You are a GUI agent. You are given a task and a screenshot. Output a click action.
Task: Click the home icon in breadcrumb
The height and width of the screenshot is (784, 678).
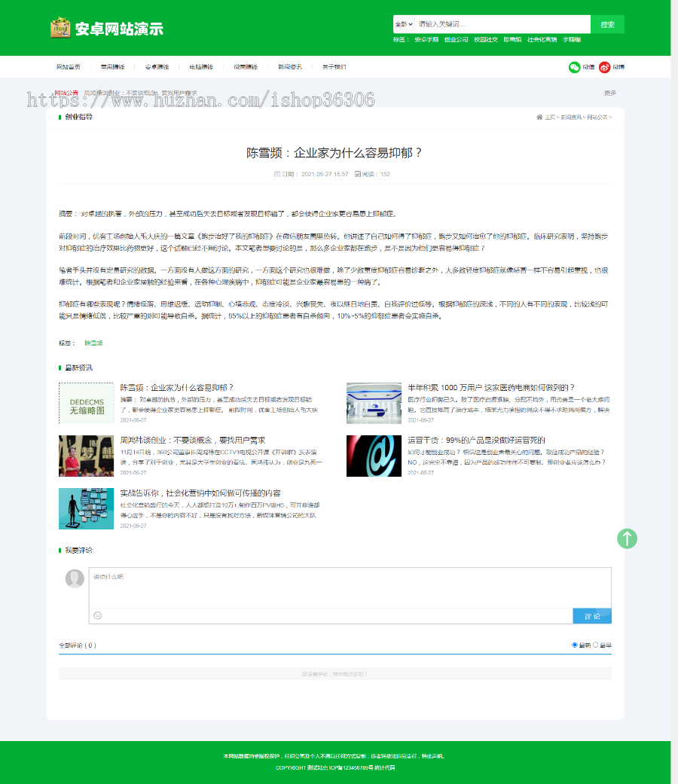click(539, 117)
